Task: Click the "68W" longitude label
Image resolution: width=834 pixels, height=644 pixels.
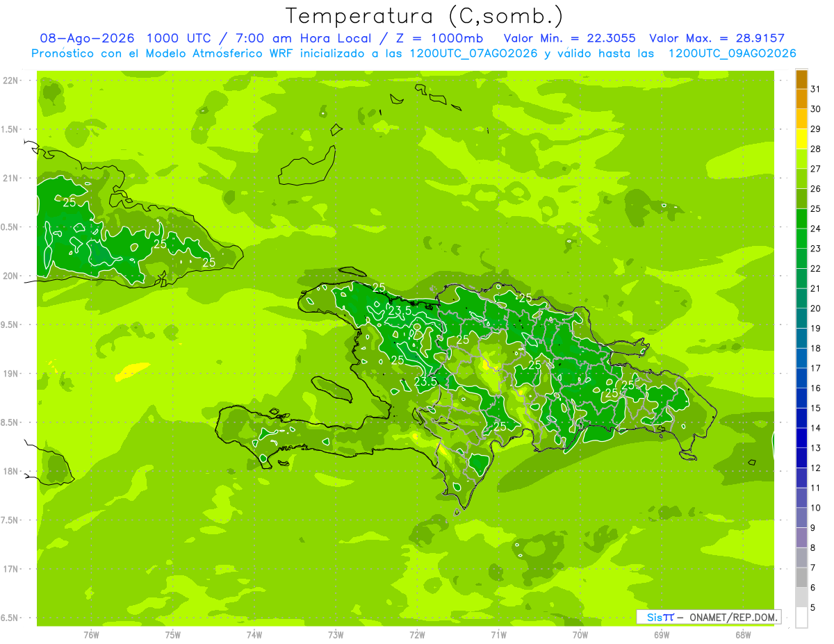Action: pyautogui.click(x=743, y=634)
